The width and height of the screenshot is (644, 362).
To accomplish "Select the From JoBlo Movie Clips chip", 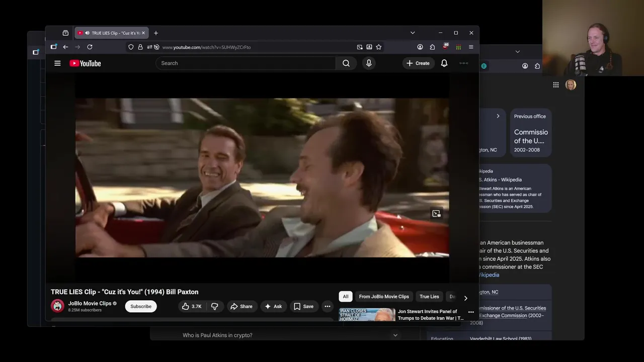I will (384, 297).
